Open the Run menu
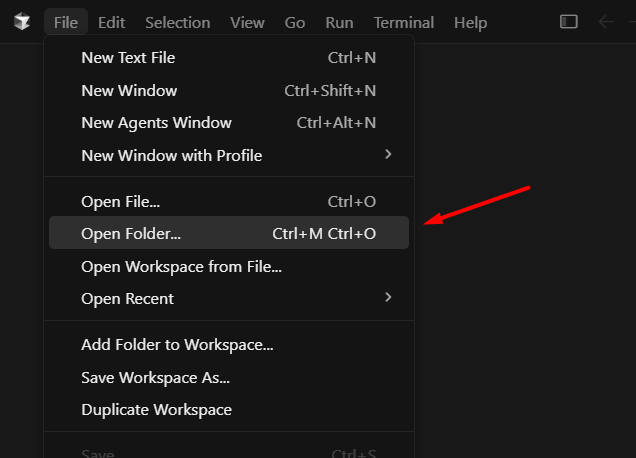The height and width of the screenshot is (458, 636). [339, 22]
